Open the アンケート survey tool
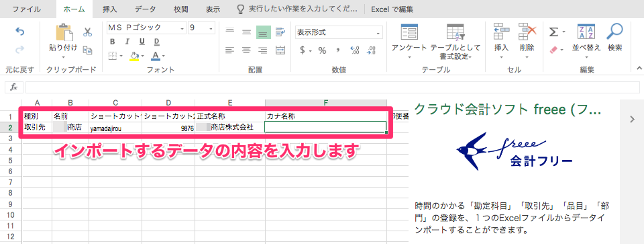Screen dimensions: 644x244 409,32
